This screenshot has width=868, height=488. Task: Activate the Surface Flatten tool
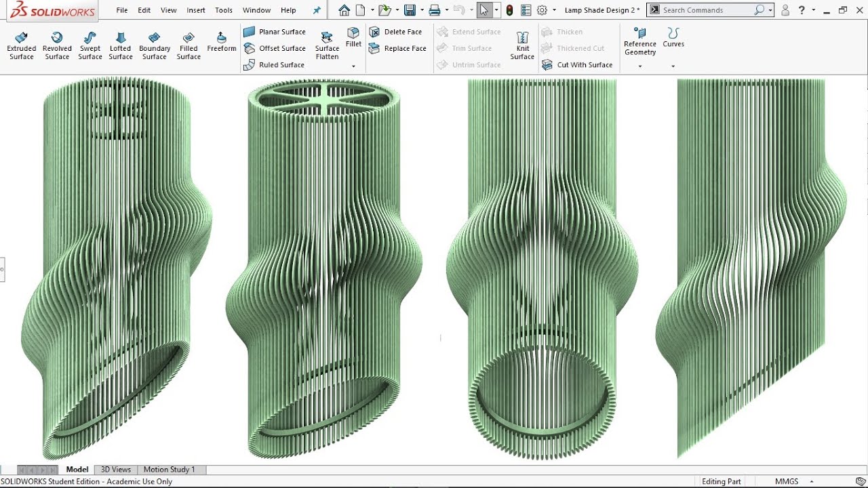pos(327,46)
